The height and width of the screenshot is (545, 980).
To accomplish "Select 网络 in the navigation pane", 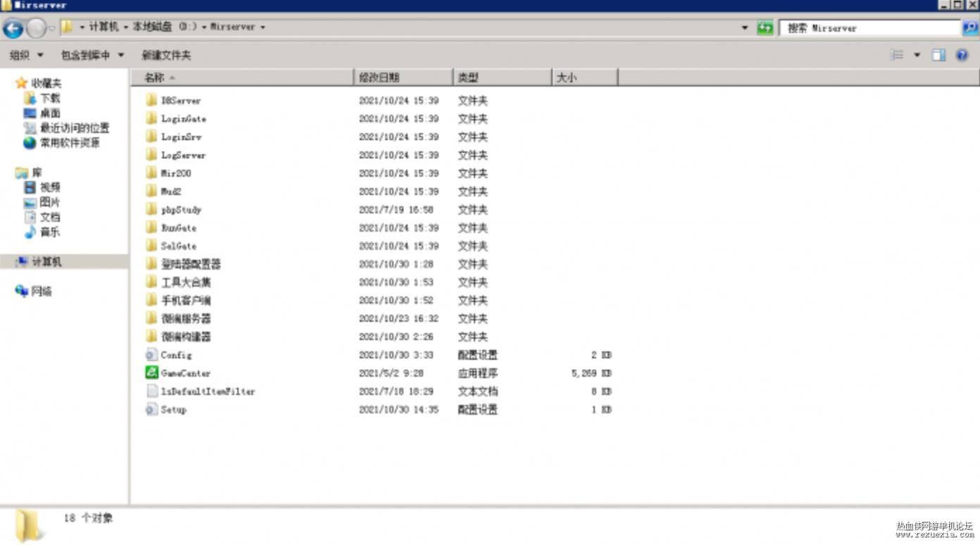I will [41, 291].
